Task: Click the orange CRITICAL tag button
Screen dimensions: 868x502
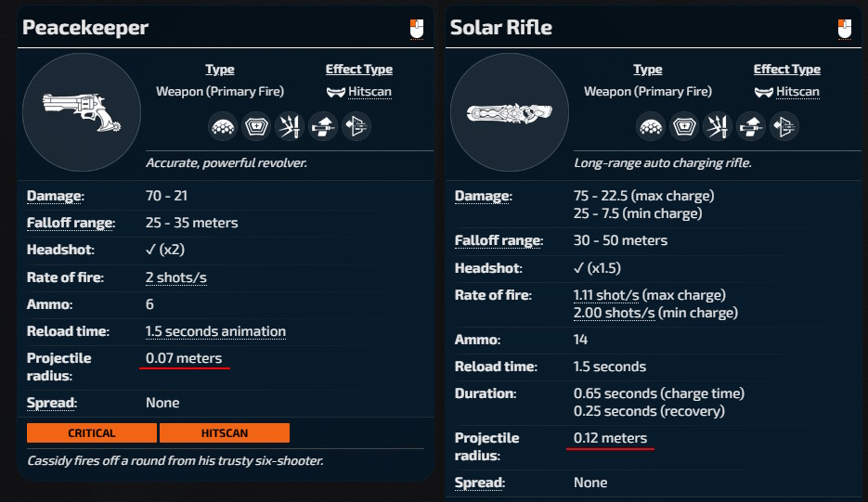Action: coord(92,432)
